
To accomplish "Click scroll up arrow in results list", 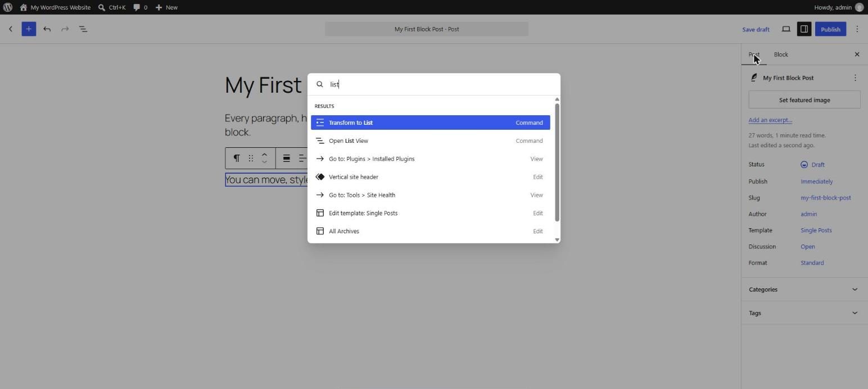I will pos(557,99).
